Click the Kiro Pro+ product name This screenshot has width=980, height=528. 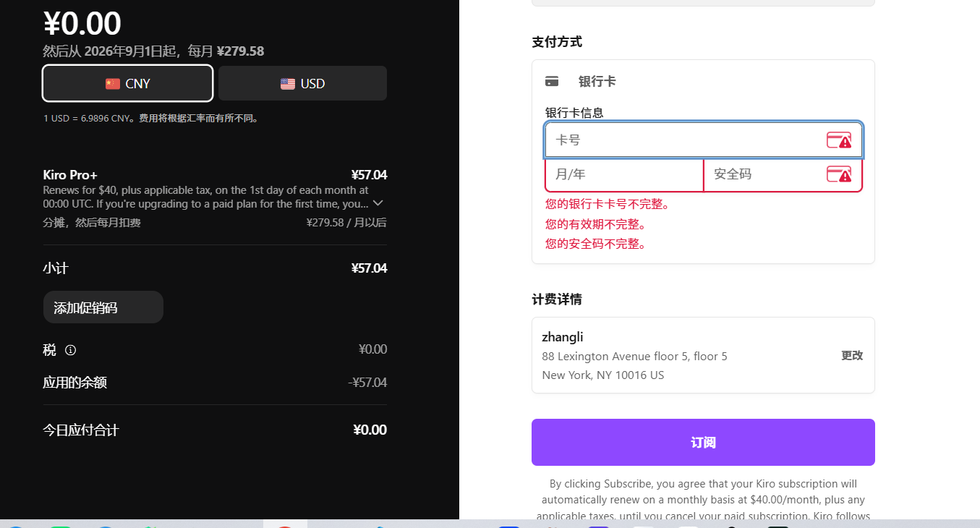tap(70, 174)
